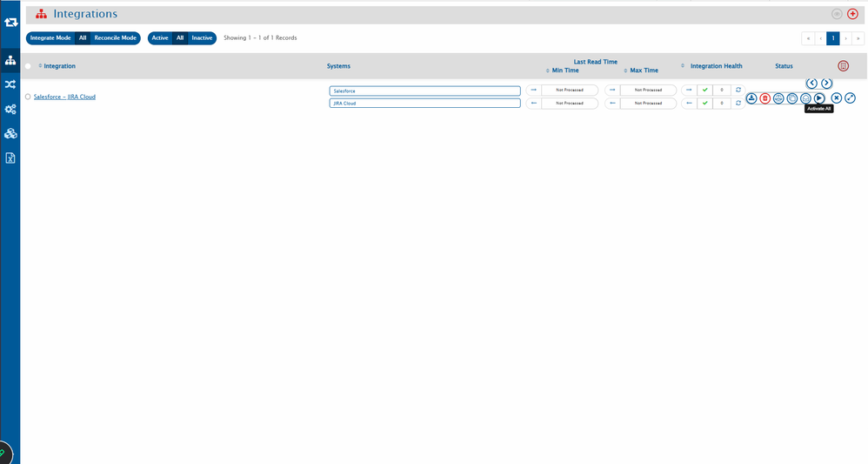Click the Status column header
The height and width of the screenshot is (464, 868).
click(784, 66)
